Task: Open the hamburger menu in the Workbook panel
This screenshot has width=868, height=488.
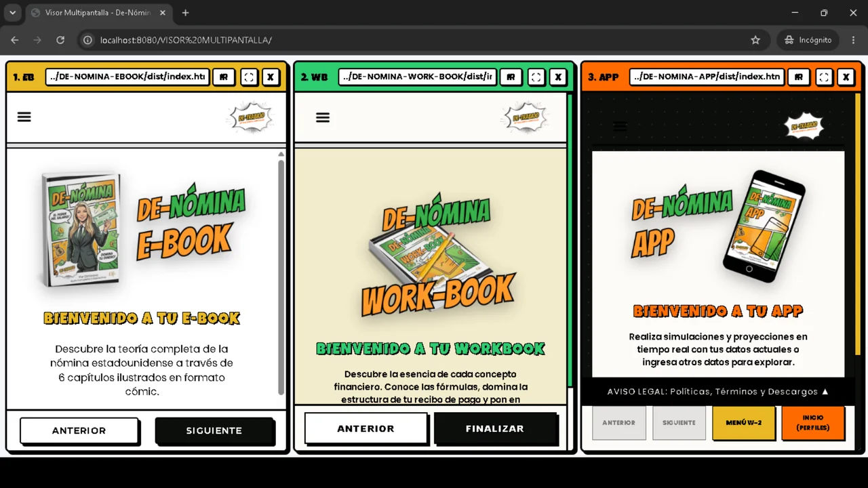Action: coord(323,117)
